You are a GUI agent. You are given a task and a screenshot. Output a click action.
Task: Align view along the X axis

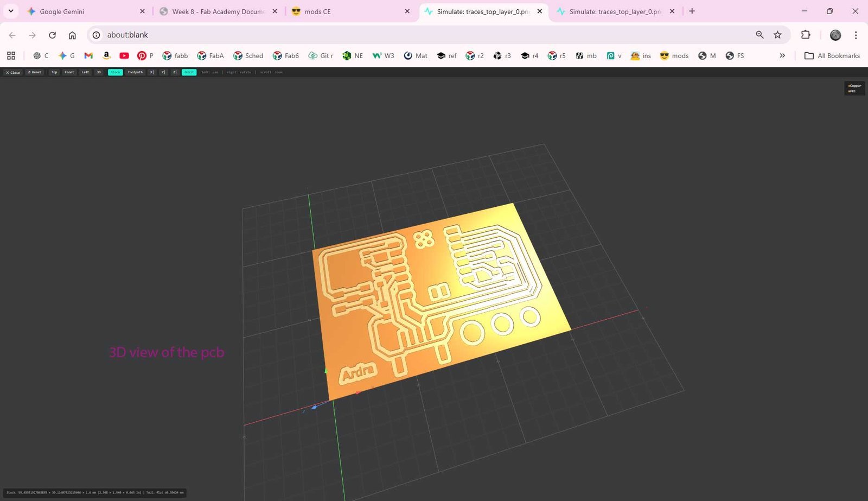coord(151,72)
